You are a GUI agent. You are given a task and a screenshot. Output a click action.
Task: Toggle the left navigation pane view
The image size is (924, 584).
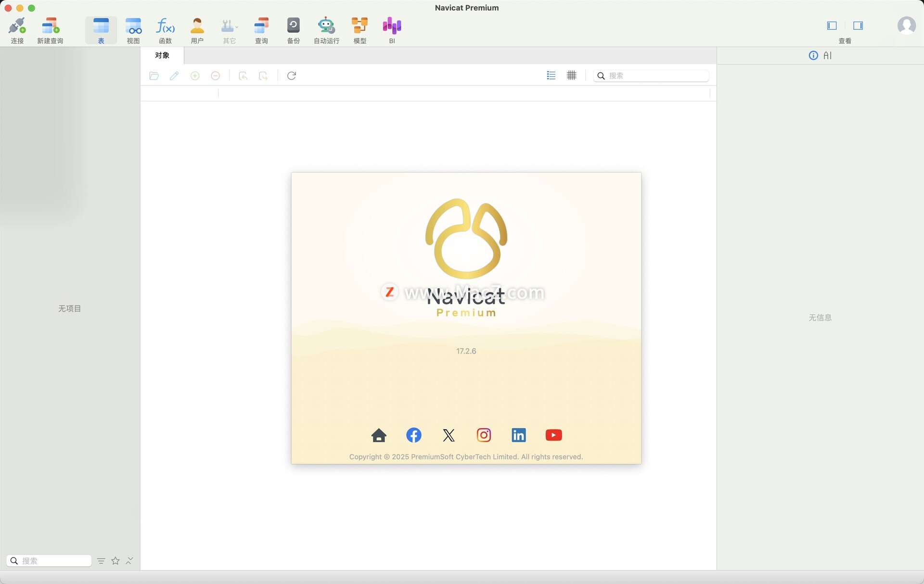[832, 25]
